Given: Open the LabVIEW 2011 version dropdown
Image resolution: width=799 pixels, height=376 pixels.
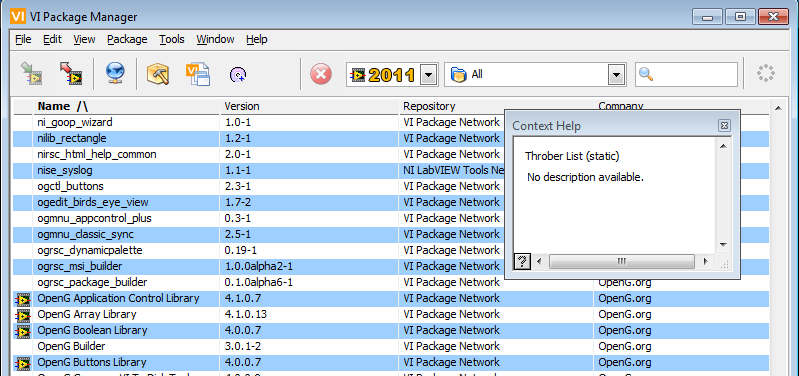Looking at the screenshot, I should point(428,75).
